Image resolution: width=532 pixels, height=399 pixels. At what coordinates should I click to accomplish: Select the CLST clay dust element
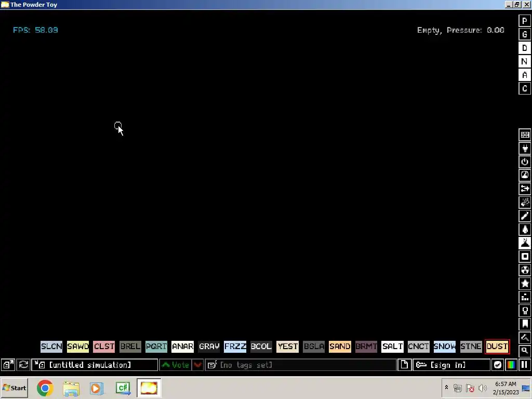(x=104, y=347)
